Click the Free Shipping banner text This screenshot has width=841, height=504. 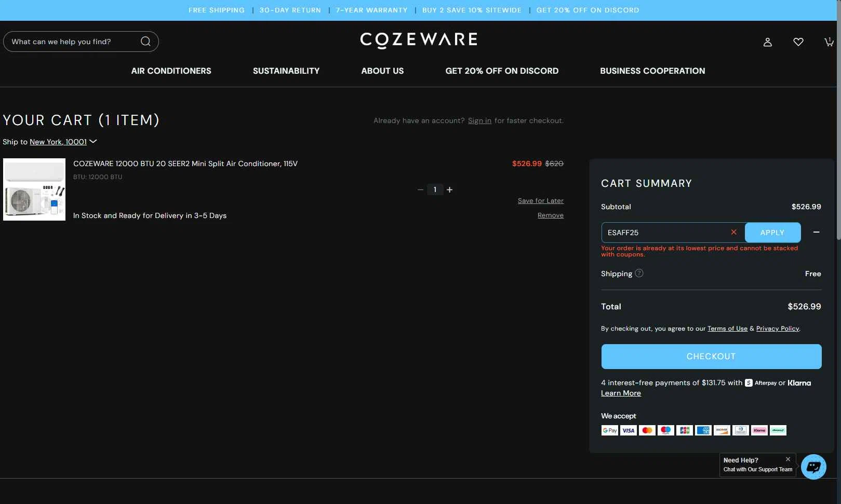pos(217,10)
